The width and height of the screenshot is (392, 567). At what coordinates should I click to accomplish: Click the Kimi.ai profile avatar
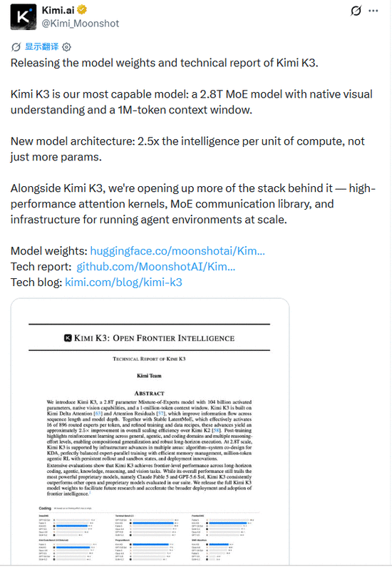24,16
